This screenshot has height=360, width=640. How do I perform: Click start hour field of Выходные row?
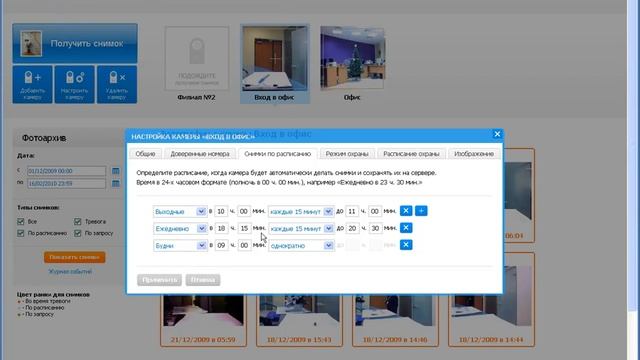(x=221, y=211)
